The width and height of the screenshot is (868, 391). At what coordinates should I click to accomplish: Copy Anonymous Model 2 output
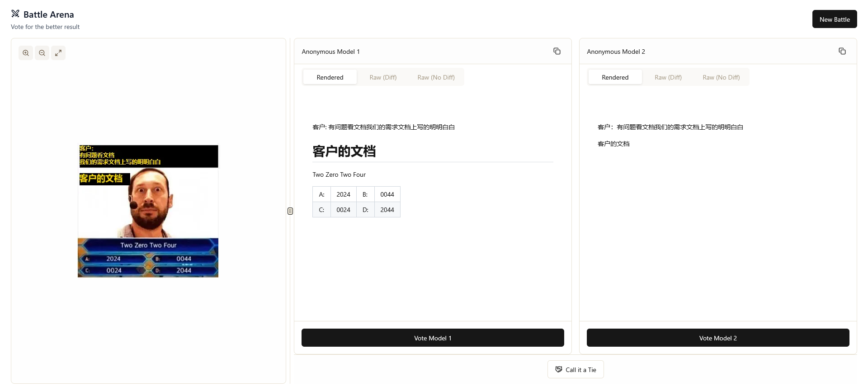pyautogui.click(x=842, y=52)
